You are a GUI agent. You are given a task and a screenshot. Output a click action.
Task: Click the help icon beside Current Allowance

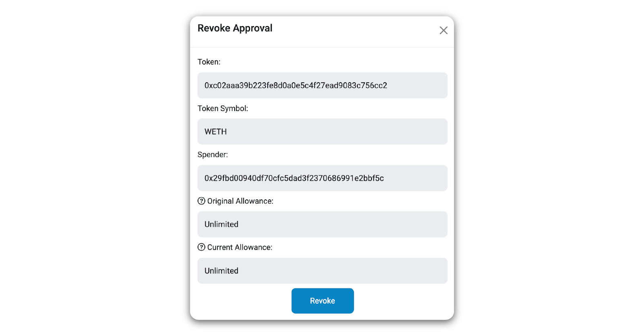(x=201, y=247)
